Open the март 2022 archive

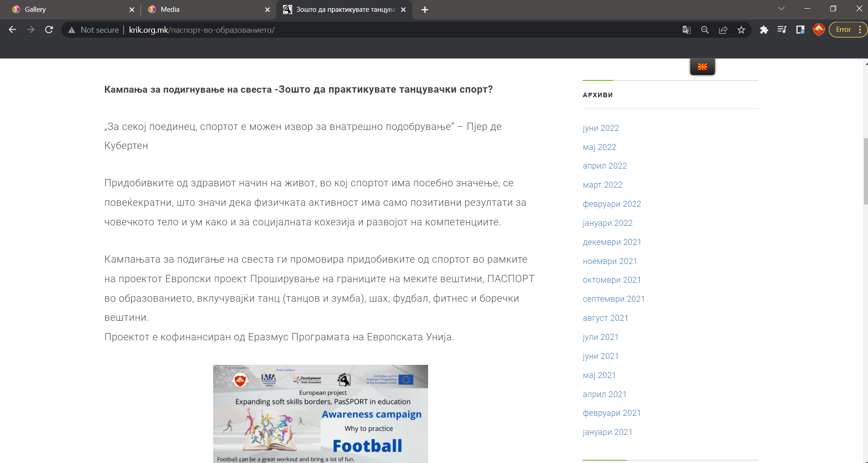click(603, 185)
